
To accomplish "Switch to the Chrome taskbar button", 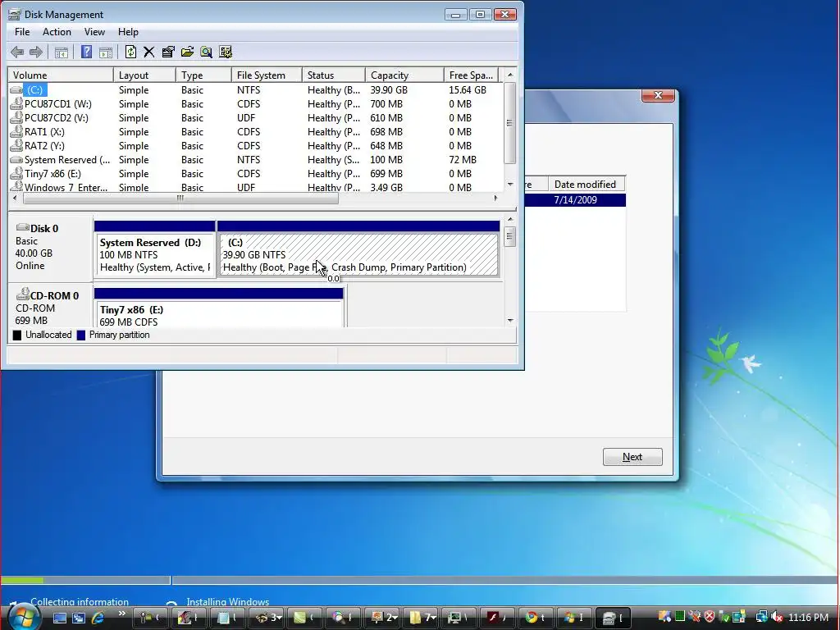I will (536, 618).
